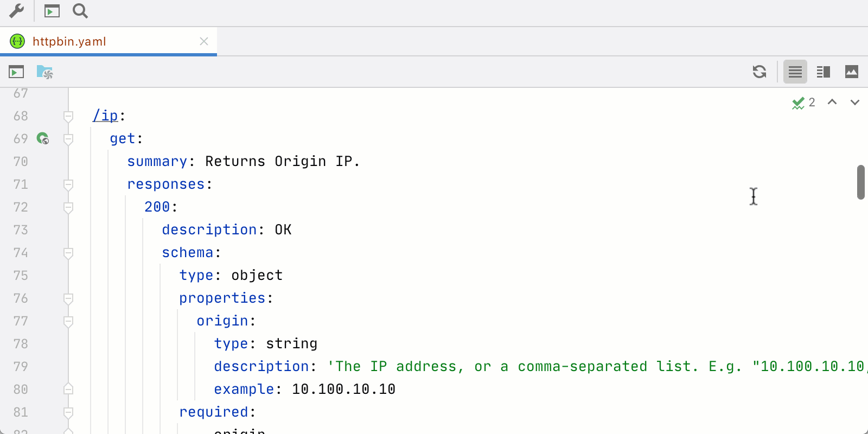
Task: Follow the /ip path link
Action: click(x=105, y=116)
